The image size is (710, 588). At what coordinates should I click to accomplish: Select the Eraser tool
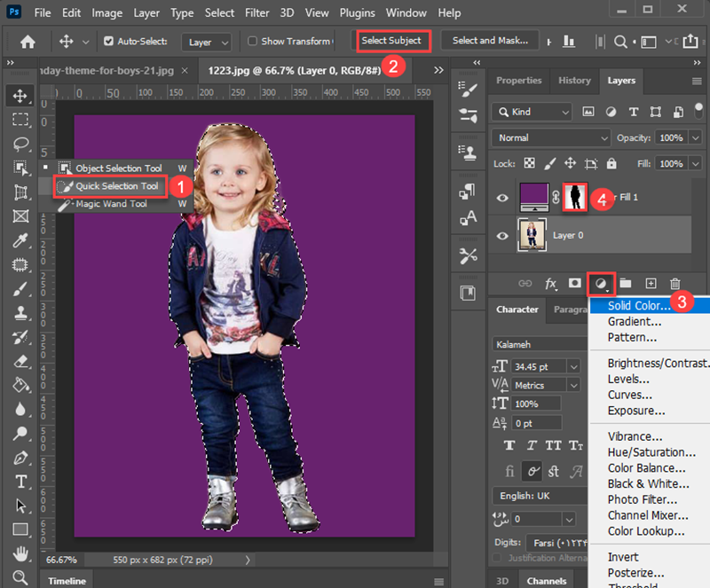click(x=20, y=361)
